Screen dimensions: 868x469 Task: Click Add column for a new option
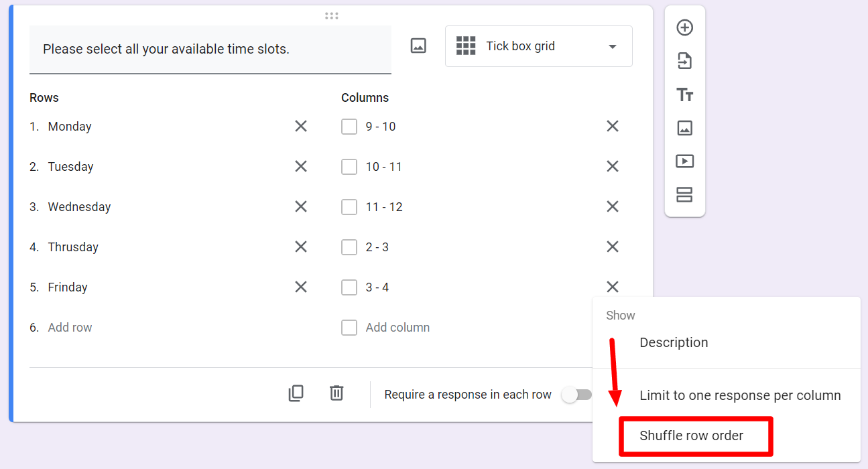(x=397, y=327)
